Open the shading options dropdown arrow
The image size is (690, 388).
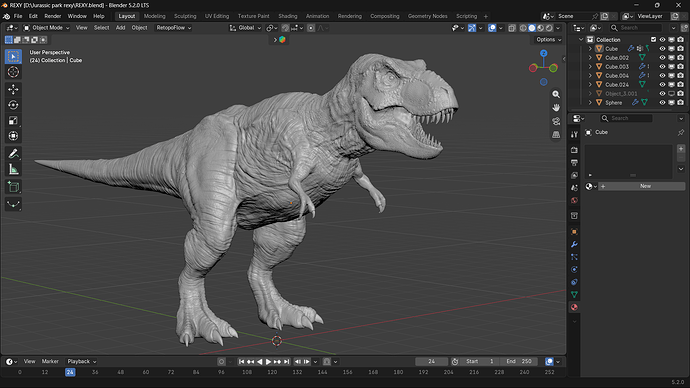point(558,28)
